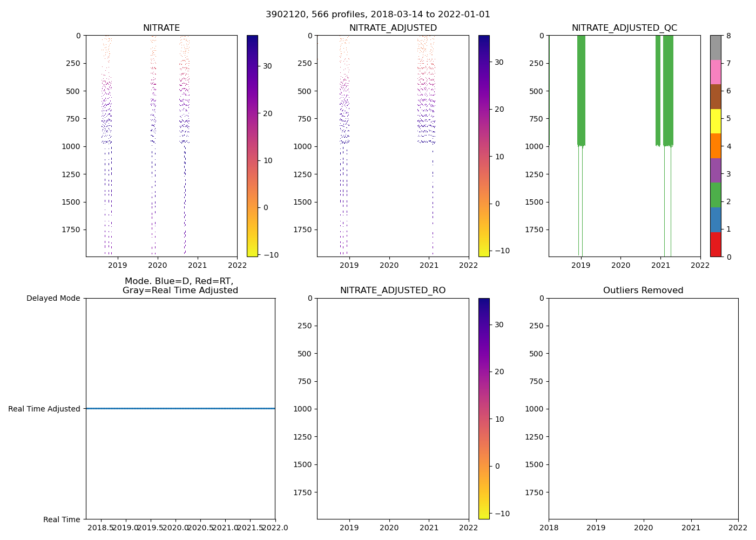Click the green segment of the QC colorbar
This screenshot has height=540, width=756.
[715, 195]
